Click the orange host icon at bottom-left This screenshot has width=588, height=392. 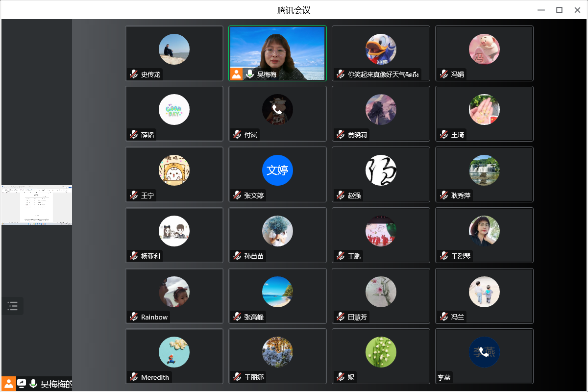pos(9,384)
